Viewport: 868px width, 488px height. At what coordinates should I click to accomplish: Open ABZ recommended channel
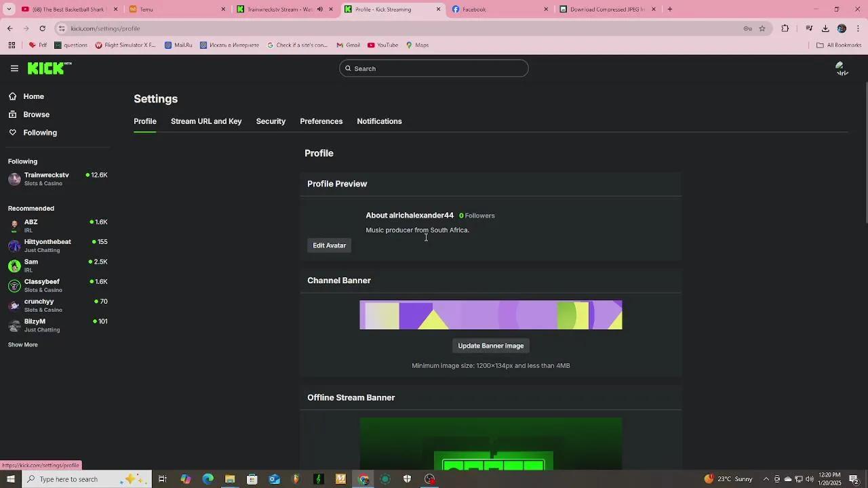tap(58, 226)
